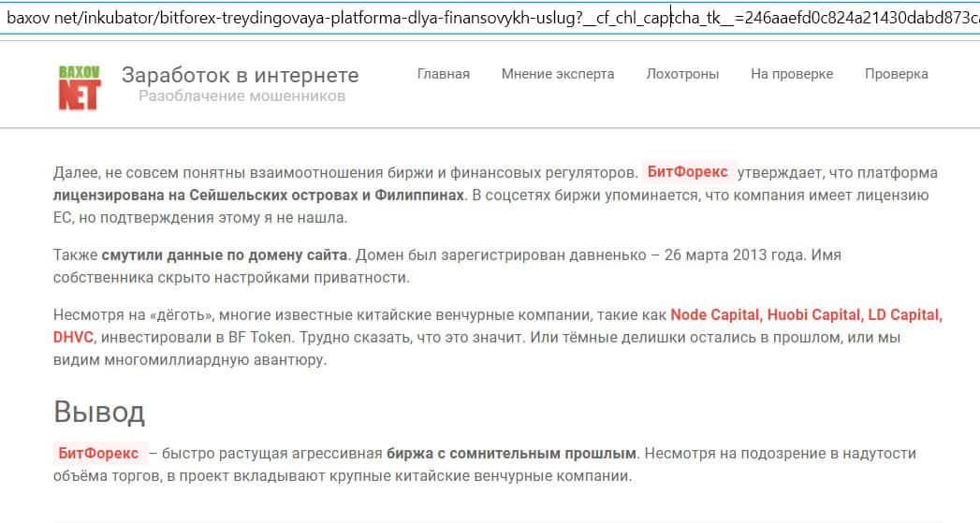This screenshot has width=980, height=523.
Task: Click the «Разоблачение мошенников» tagline
Action: coord(241,96)
